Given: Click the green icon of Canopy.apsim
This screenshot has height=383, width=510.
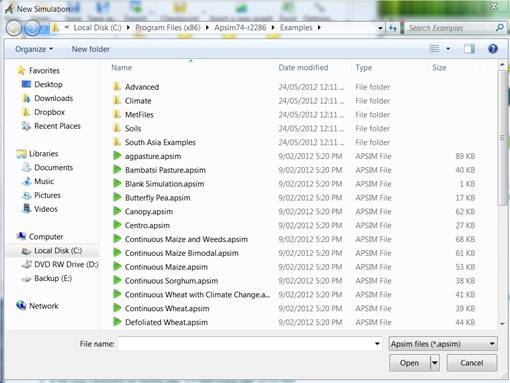Looking at the screenshot, I should click(x=117, y=211).
